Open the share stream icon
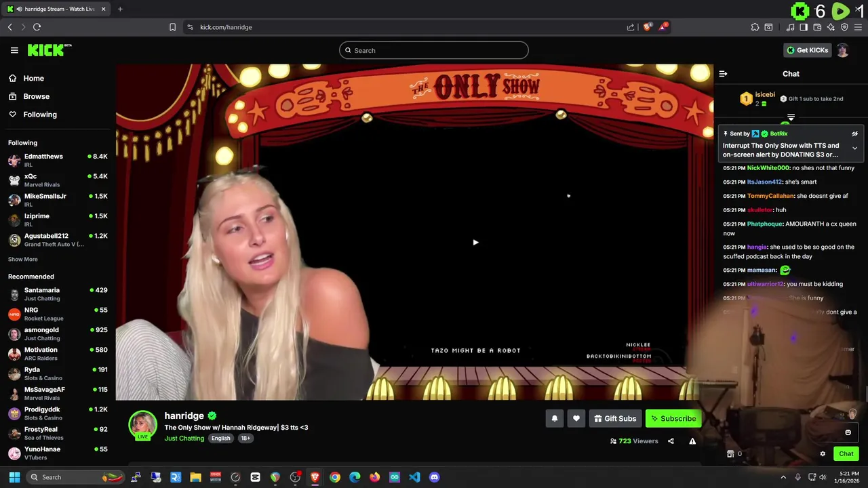 tap(671, 441)
